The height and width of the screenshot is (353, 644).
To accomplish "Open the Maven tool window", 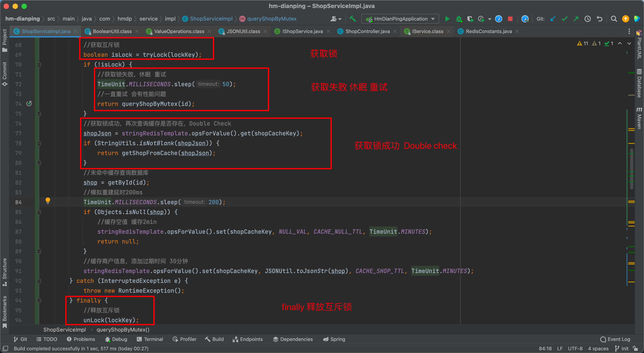I will [639, 118].
